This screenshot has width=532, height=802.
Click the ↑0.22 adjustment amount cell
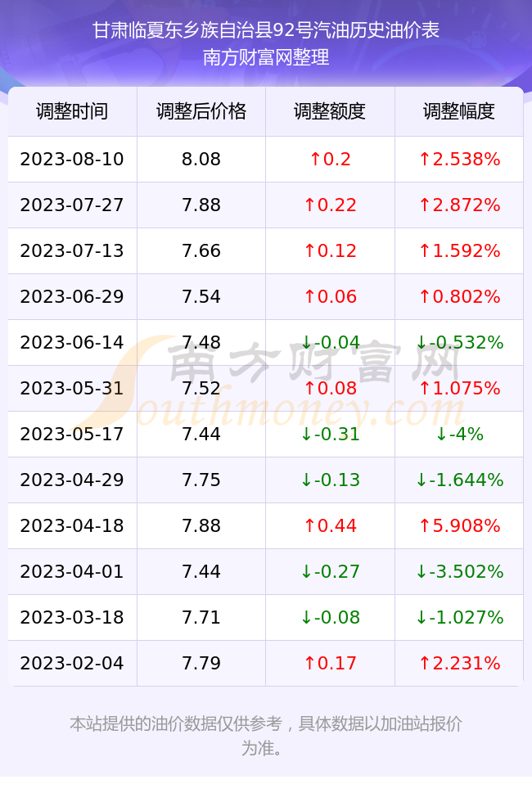pos(330,205)
